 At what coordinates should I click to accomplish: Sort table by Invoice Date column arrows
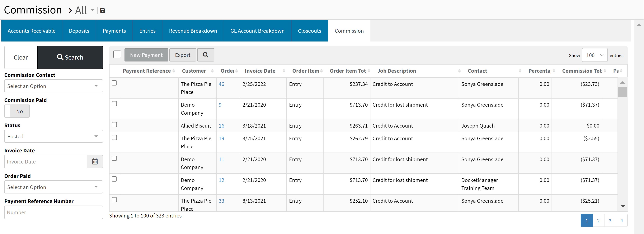[x=284, y=71]
